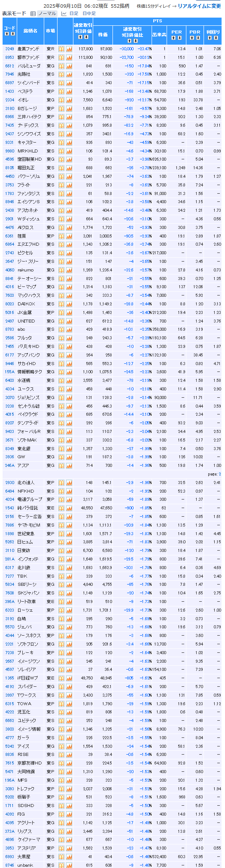Open the yellow board icon for 光陽社
The image size is (225, 868).
click(x=61, y=74)
